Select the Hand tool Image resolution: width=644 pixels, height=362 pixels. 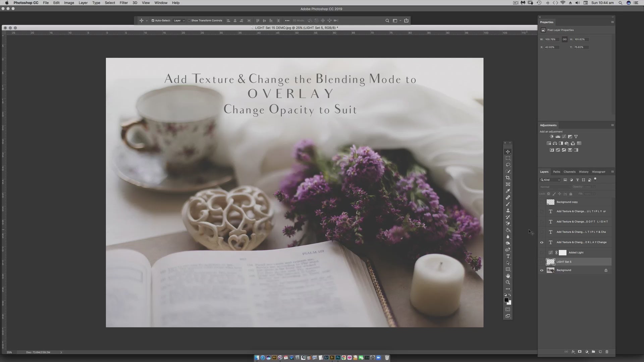(x=508, y=276)
